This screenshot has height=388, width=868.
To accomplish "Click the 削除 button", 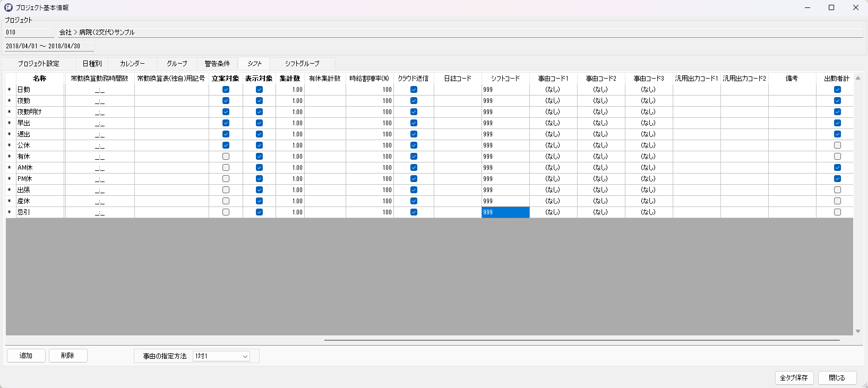I will click(68, 356).
